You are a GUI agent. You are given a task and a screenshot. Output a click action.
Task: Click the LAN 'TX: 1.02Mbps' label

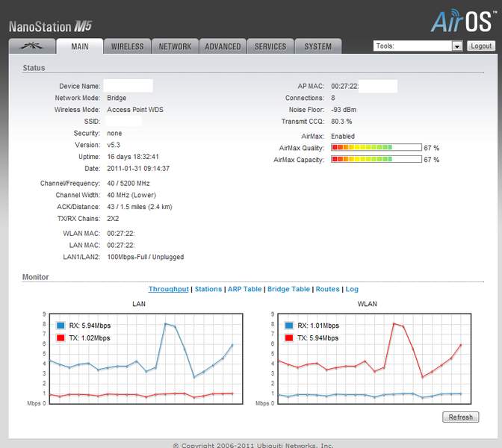point(90,337)
